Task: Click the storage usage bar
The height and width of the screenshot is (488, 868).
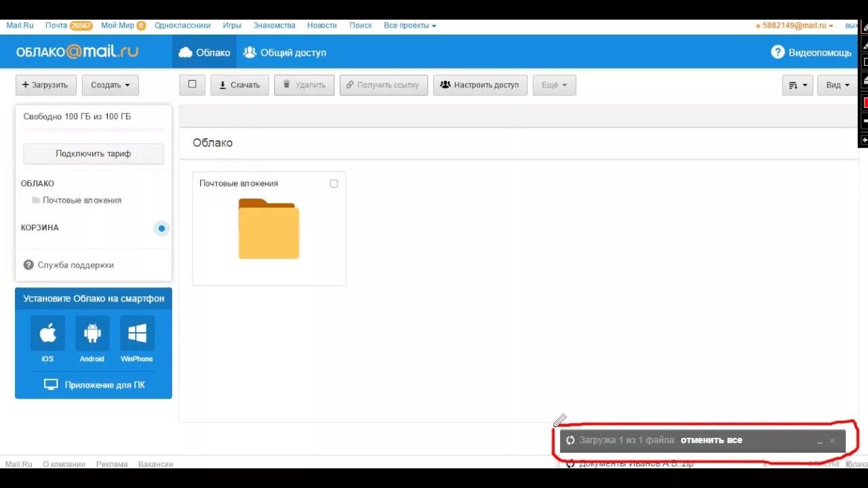Action: pos(94,129)
